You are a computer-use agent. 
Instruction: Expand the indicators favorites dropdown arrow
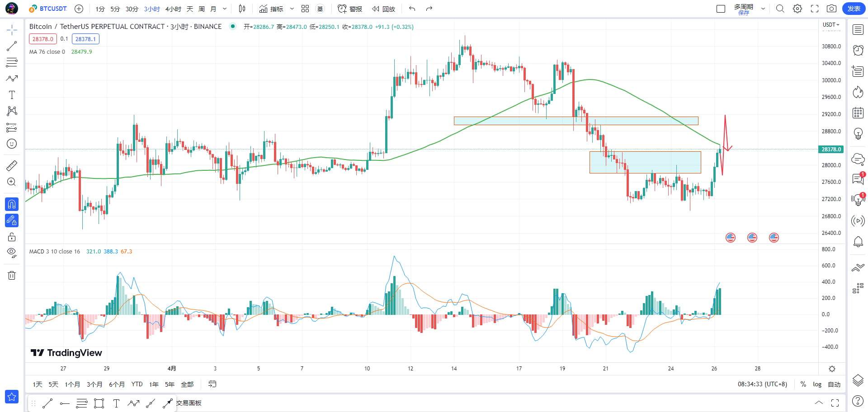292,9
